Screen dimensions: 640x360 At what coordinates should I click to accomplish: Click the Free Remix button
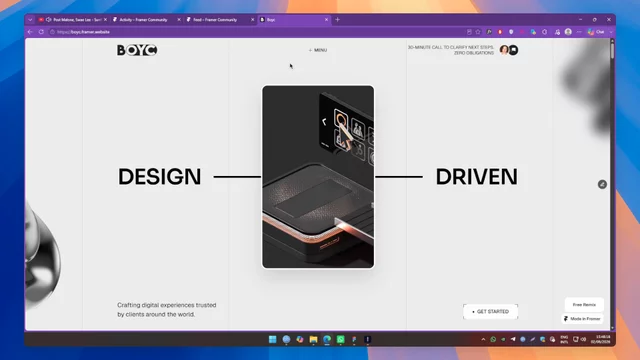584,305
